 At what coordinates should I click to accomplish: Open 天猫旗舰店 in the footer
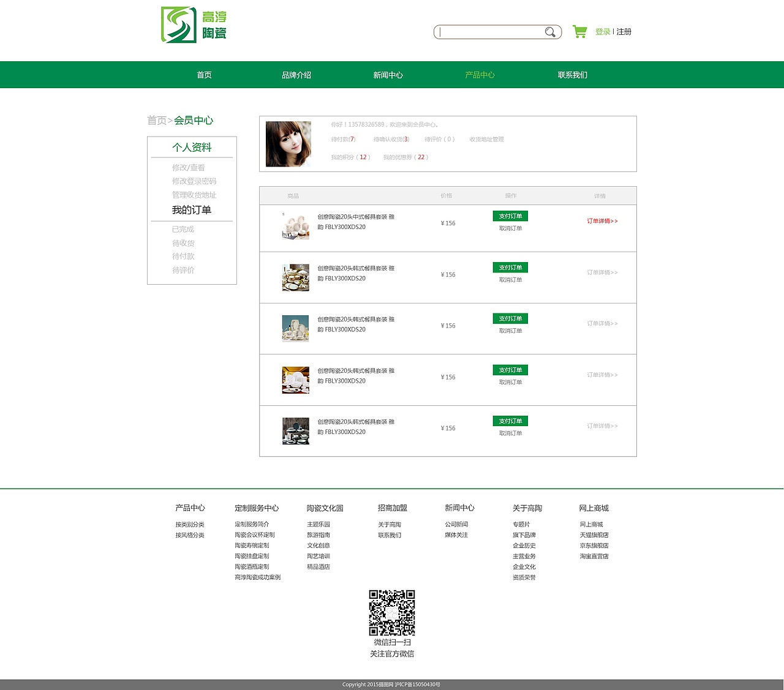coord(593,534)
